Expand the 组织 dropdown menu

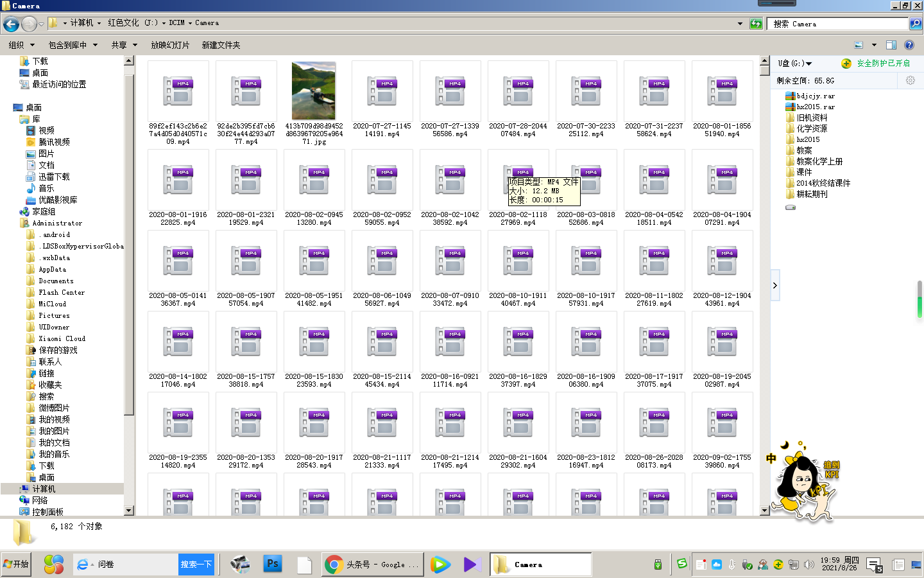click(20, 45)
